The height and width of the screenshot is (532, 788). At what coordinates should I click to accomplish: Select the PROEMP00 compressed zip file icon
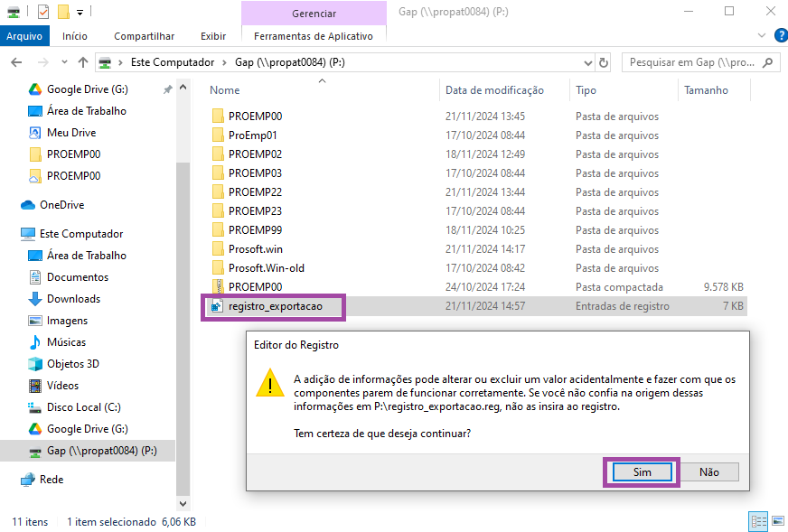(x=218, y=287)
